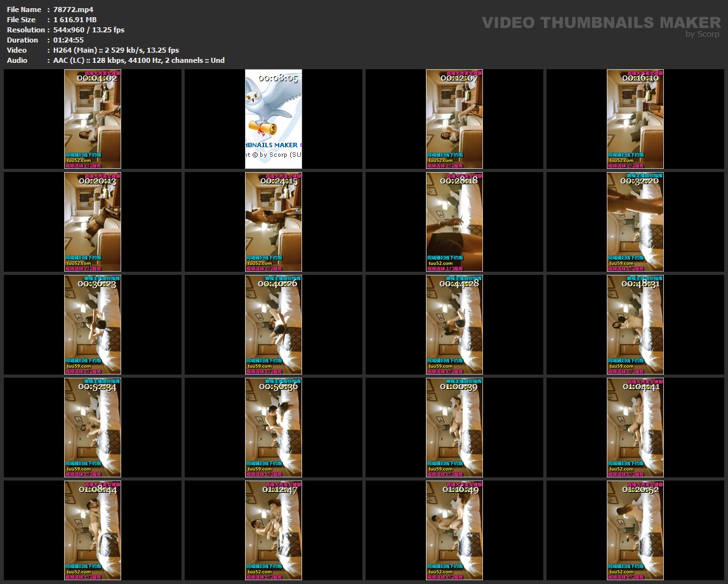Click the Audio AAC info line
The height and width of the screenshot is (584, 728).
coord(138,60)
